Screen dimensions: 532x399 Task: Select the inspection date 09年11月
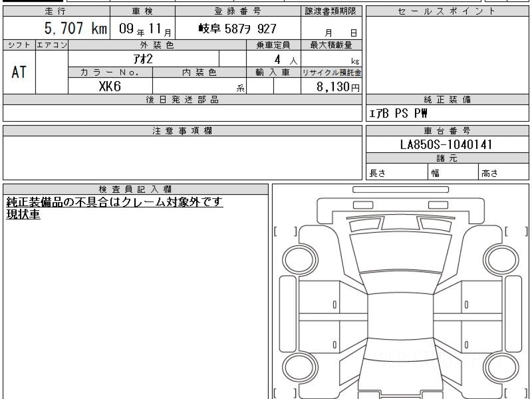tap(146, 29)
